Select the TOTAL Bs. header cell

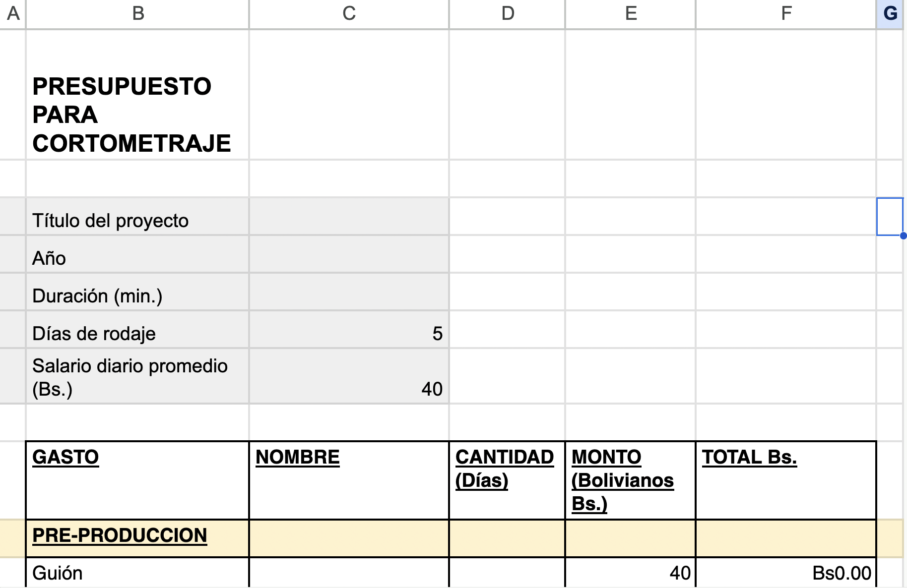(786, 480)
